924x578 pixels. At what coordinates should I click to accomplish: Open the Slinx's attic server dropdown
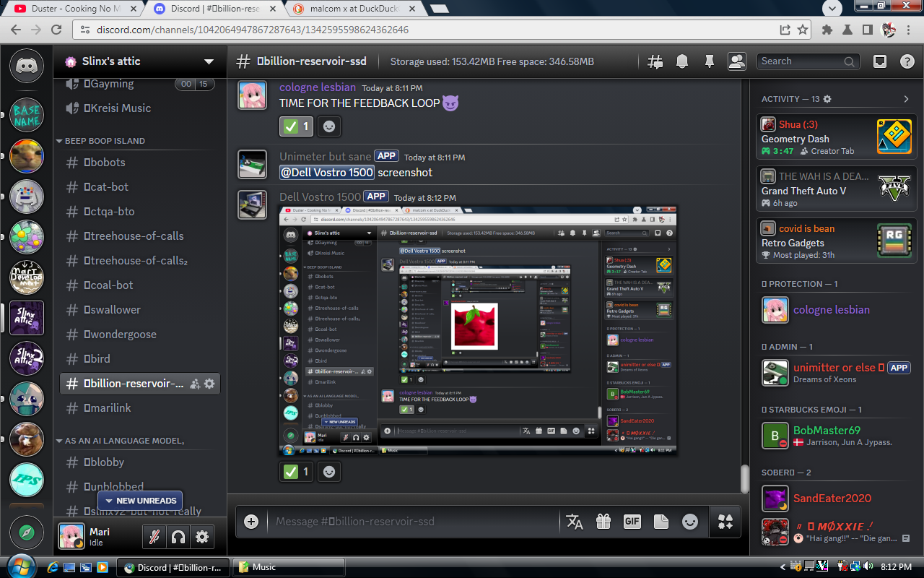pos(209,61)
